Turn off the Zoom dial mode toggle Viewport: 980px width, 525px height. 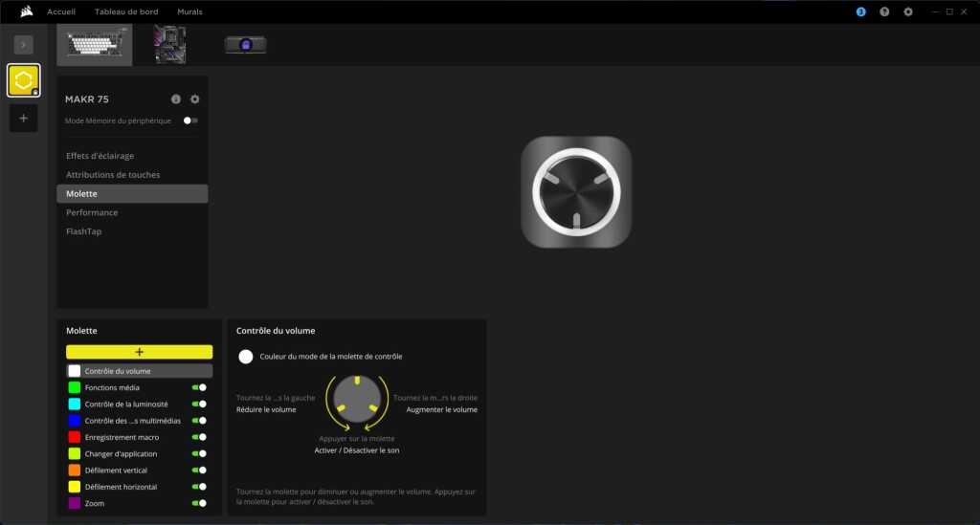click(x=199, y=503)
